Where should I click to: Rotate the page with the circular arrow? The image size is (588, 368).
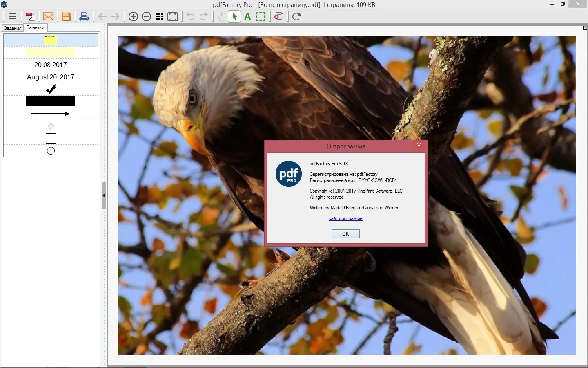(296, 17)
